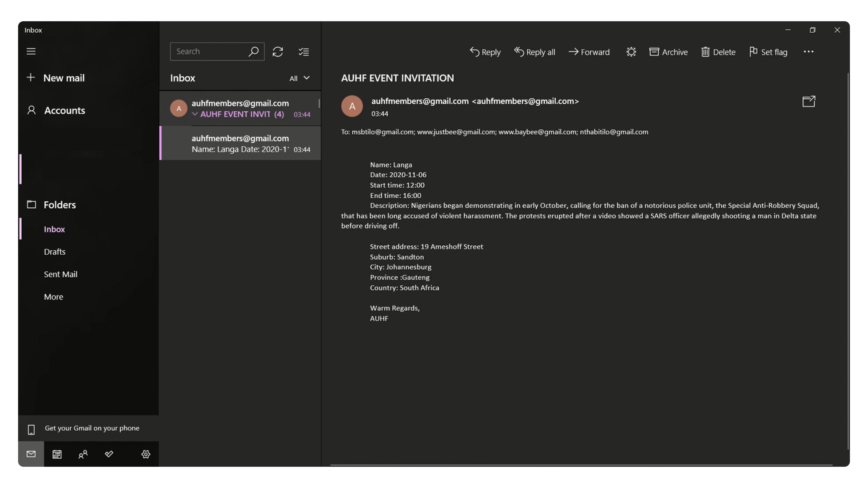Open the Drafts folder
The height and width of the screenshot is (488, 868).
tap(54, 252)
